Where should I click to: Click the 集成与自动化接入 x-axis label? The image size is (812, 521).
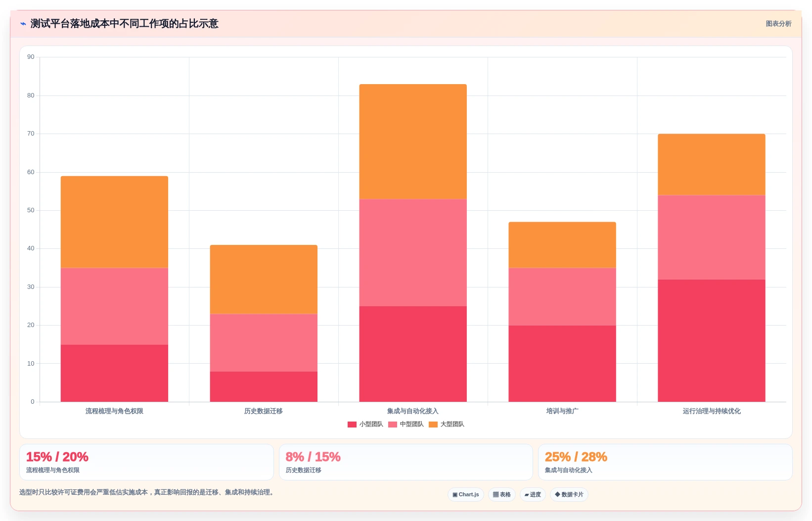point(413,411)
